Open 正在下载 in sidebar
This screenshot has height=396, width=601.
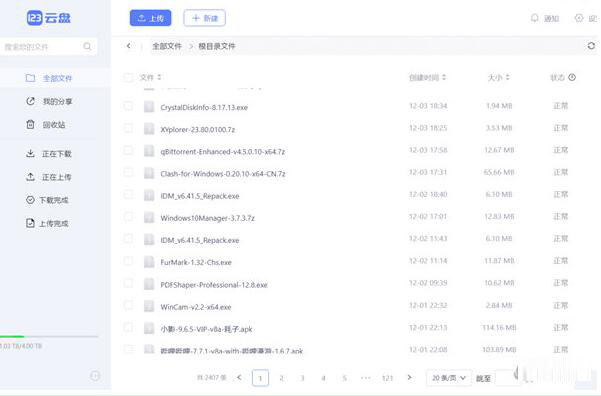pos(49,154)
